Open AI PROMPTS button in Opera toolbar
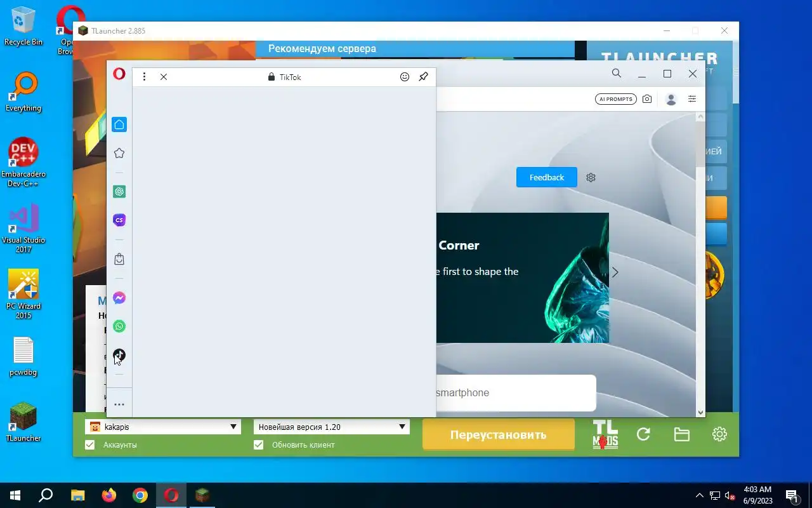This screenshot has width=812, height=508. pyautogui.click(x=616, y=99)
